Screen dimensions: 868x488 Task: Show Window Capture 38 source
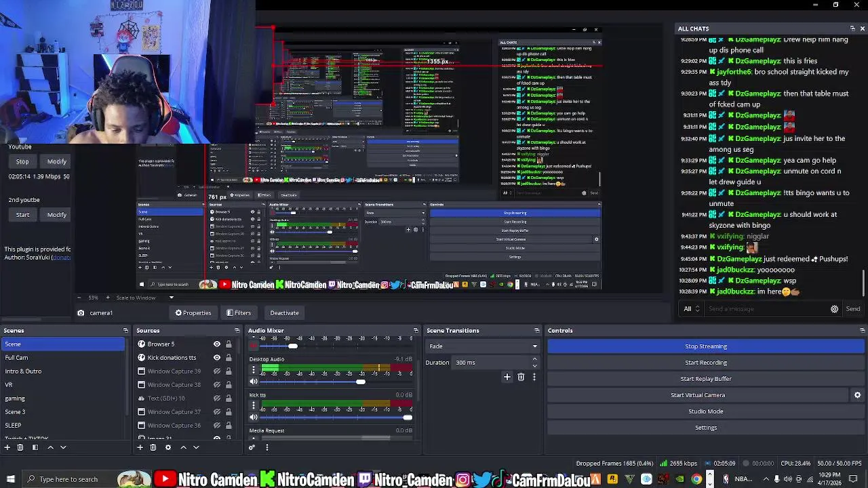click(217, 385)
